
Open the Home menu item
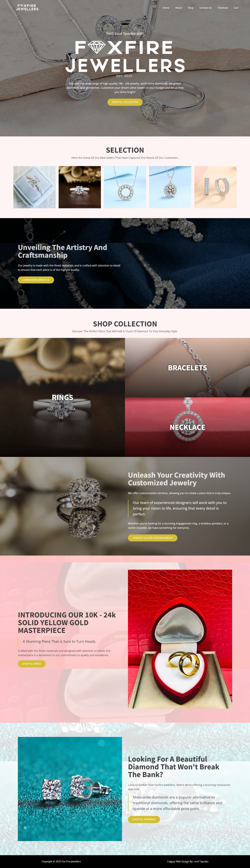pyautogui.click(x=166, y=8)
